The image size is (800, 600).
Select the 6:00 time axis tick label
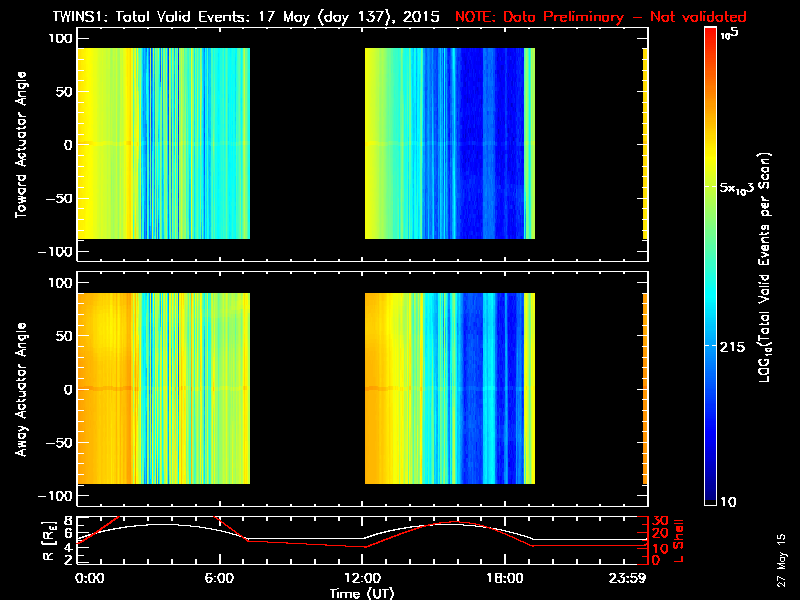[x=219, y=578]
